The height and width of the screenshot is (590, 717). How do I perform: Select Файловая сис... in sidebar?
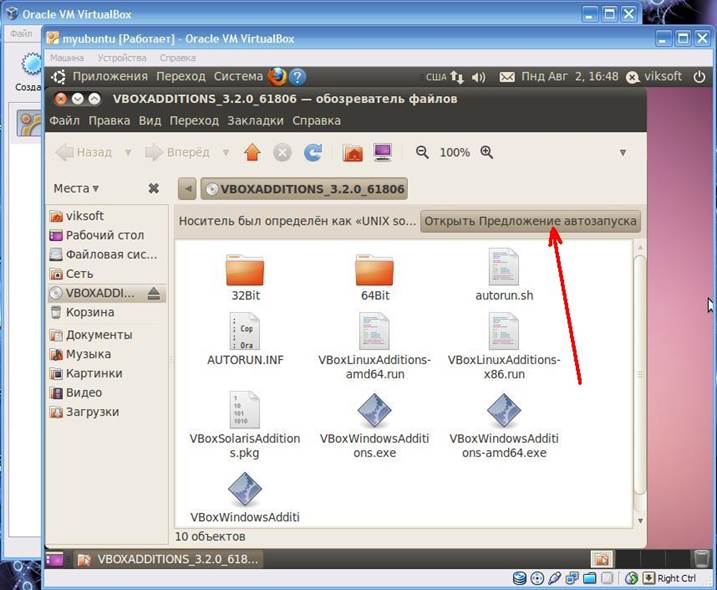click(107, 254)
